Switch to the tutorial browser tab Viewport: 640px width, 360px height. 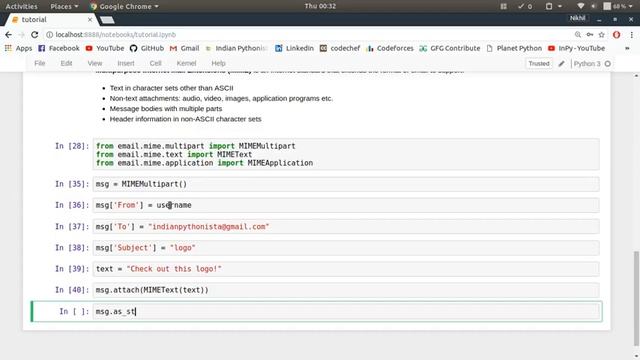[51, 20]
